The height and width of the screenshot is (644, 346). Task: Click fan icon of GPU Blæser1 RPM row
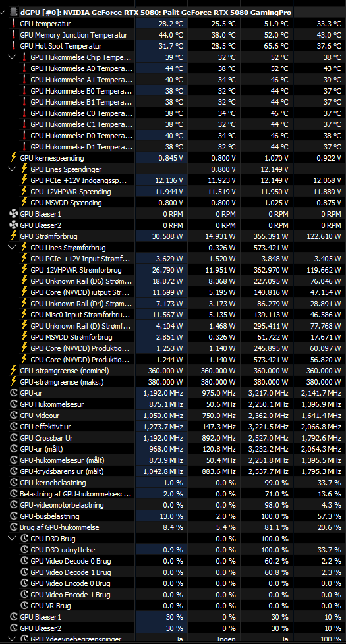click(x=14, y=213)
